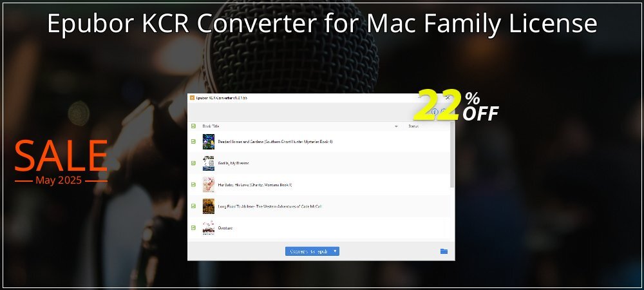Screen dimensions: 644x290
Task: Click Long Road To Abilene title text
Action: click(270, 206)
